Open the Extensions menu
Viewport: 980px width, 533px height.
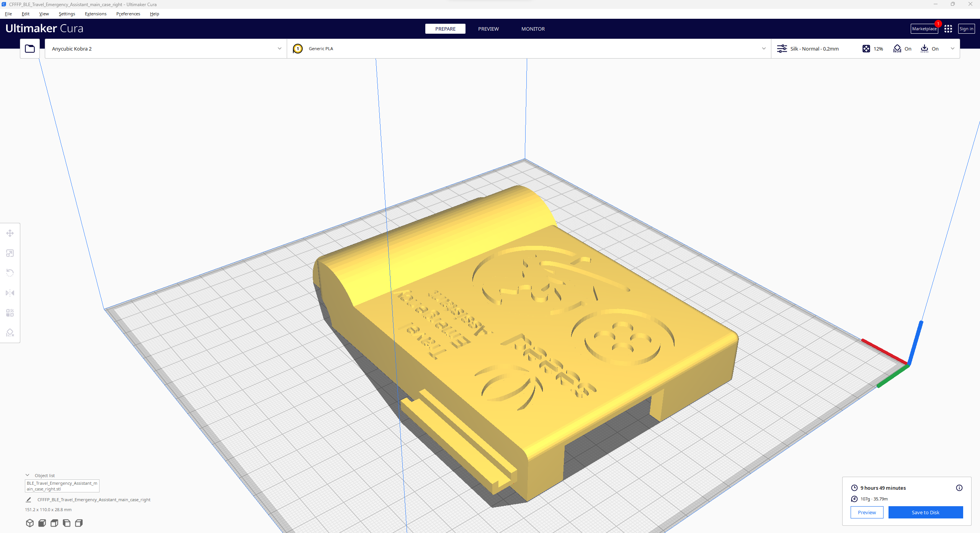click(95, 14)
